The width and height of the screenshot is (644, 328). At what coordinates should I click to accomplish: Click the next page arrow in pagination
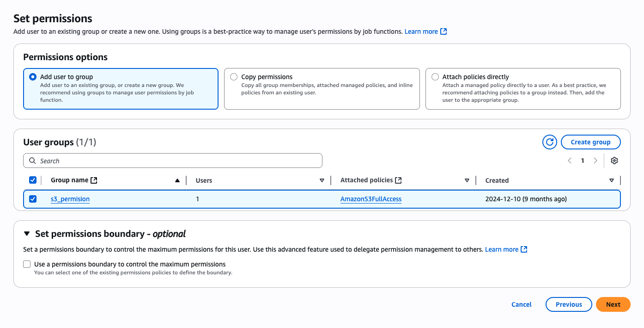595,161
